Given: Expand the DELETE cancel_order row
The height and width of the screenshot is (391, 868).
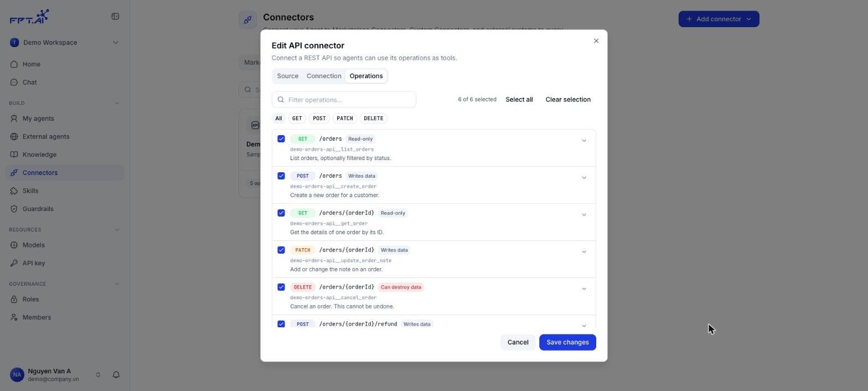Looking at the screenshot, I should 583,289.
